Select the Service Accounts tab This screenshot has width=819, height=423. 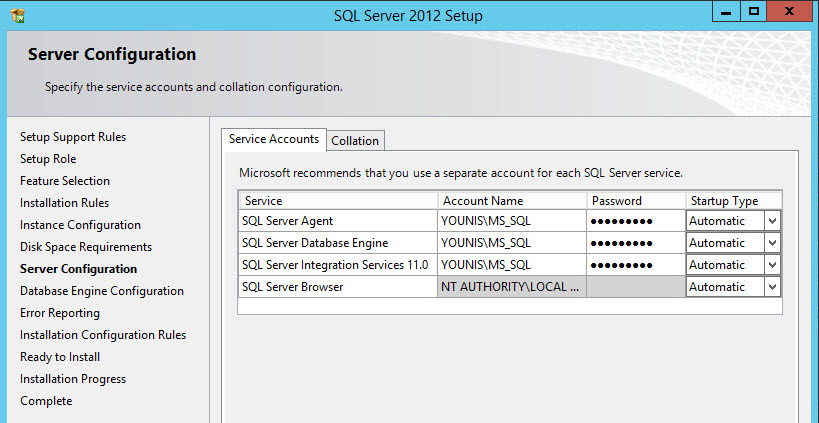click(x=274, y=139)
